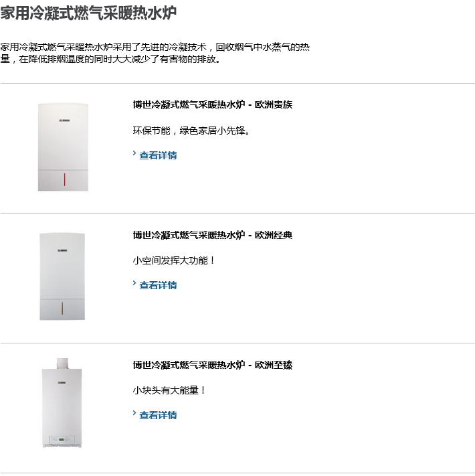Screen dimensions: 475x476
Task: Click the flue pipe atop 欧洲至臻 boiler
Action: pyautogui.click(x=62, y=364)
